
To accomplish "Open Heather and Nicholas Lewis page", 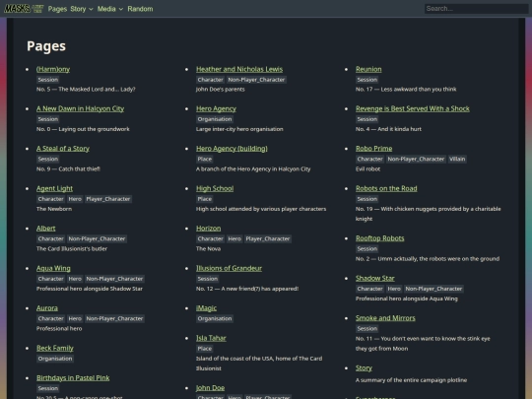I will click(x=239, y=69).
